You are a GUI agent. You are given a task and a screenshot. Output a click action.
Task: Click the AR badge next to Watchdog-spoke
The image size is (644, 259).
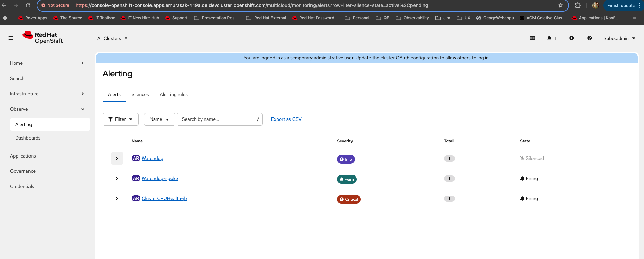click(136, 178)
